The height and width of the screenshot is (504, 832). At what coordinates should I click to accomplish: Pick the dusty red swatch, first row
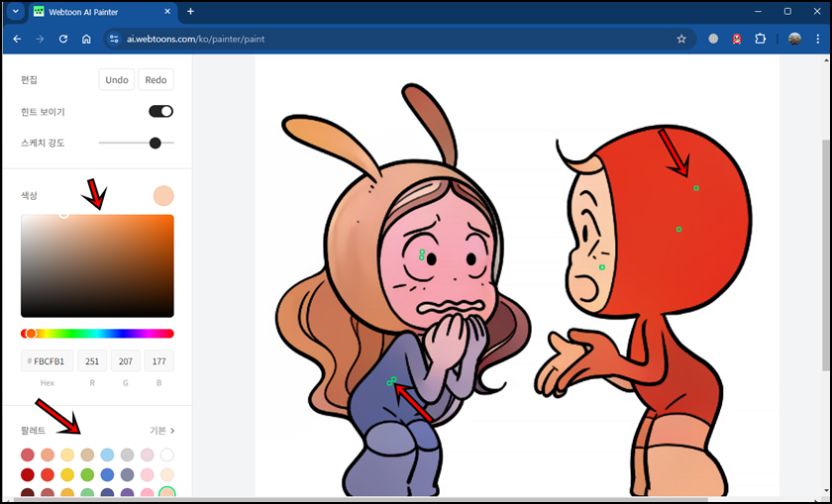click(28, 454)
